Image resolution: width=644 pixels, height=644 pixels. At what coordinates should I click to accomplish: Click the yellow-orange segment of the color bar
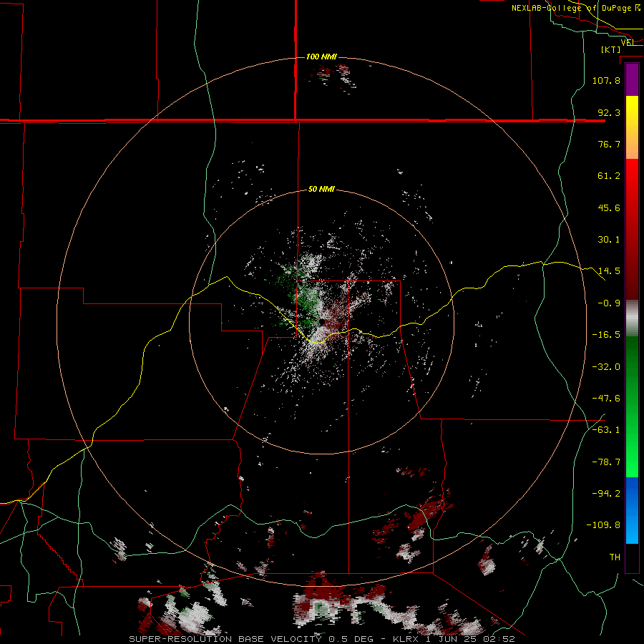[632, 127]
